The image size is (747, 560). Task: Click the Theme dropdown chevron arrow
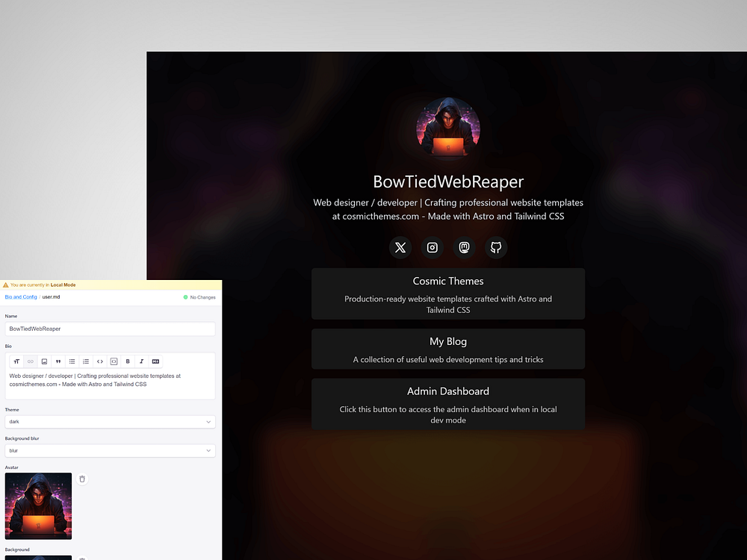(208, 422)
